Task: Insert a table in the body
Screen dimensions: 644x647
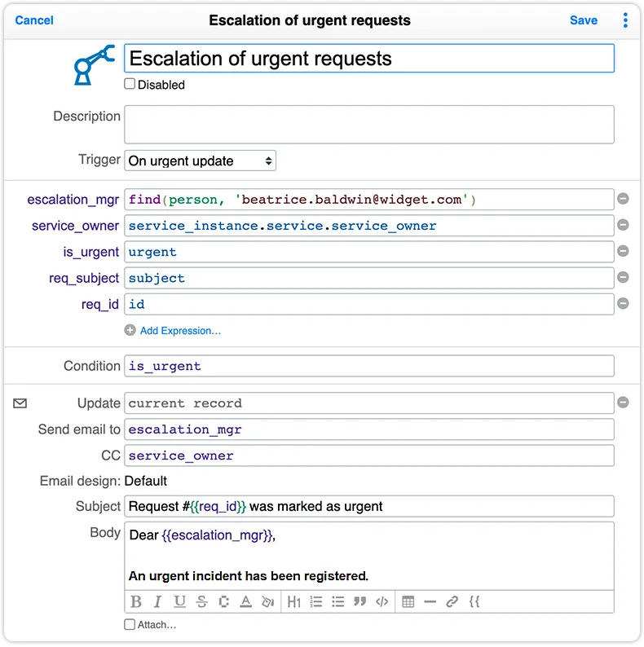Action: (408, 602)
